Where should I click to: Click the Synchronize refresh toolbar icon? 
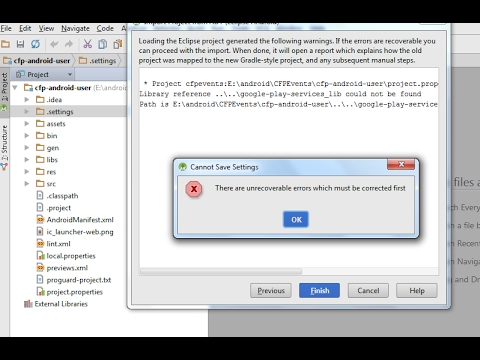tap(35, 44)
